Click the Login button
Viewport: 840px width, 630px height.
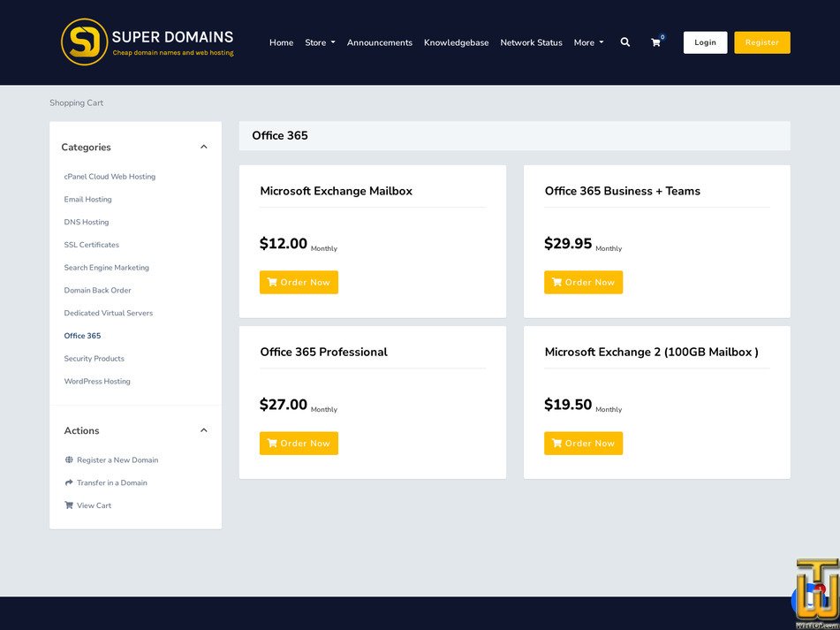click(x=705, y=42)
